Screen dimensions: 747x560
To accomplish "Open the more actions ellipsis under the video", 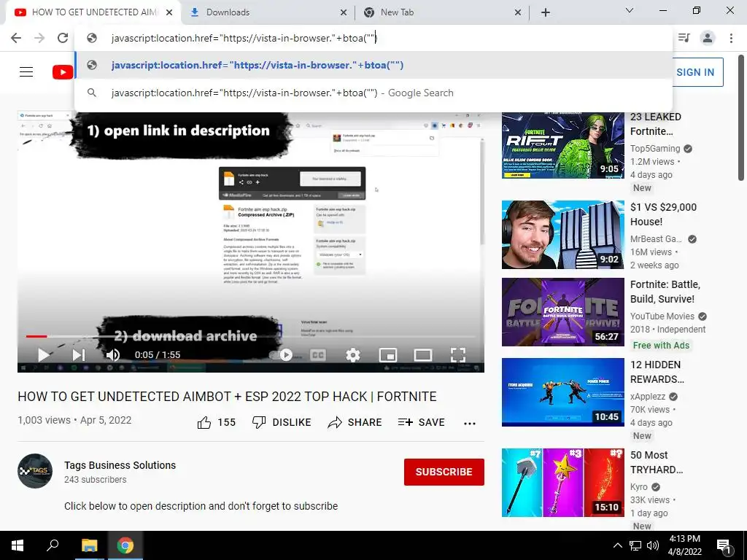I will (x=470, y=424).
